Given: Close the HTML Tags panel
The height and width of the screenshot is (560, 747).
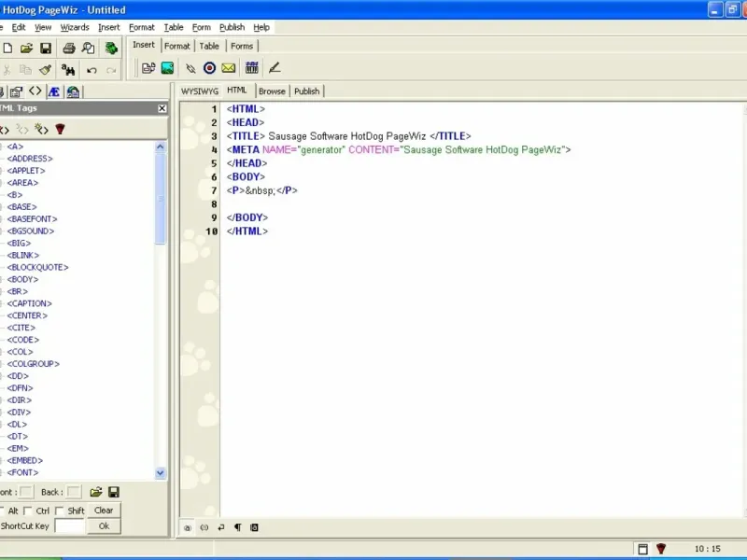Looking at the screenshot, I should pyautogui.click(x=162, y=108).
